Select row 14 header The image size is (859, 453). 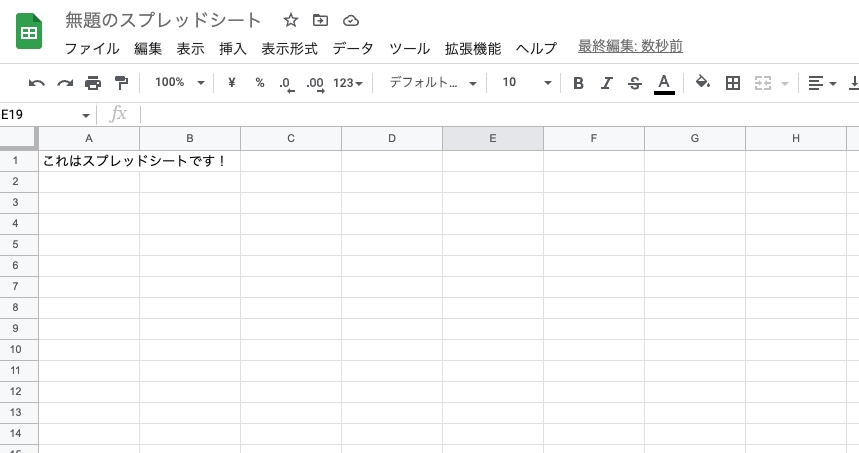19,433
